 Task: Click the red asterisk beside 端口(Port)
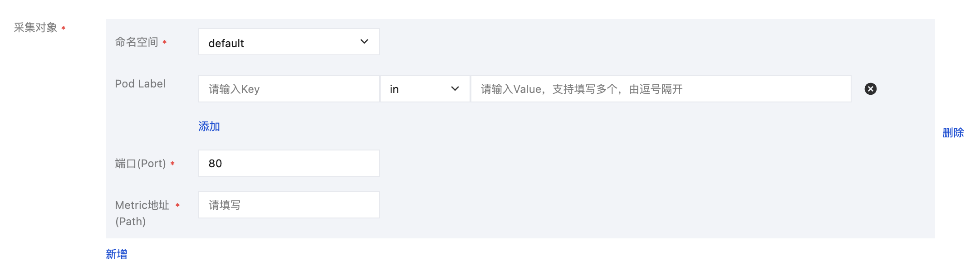172,164
